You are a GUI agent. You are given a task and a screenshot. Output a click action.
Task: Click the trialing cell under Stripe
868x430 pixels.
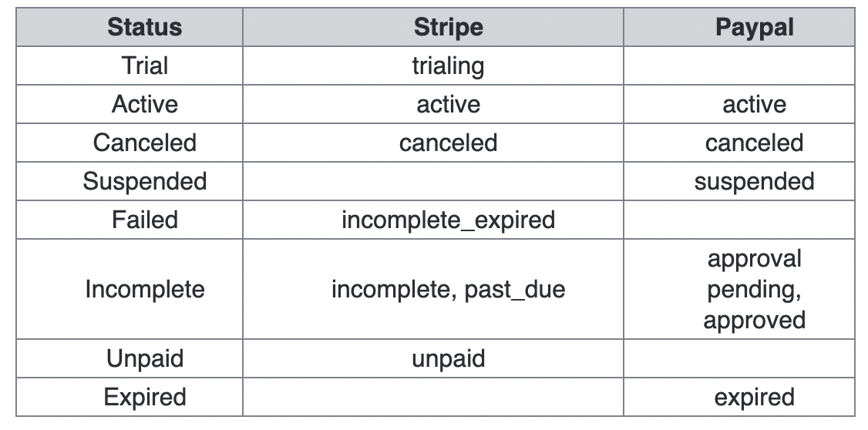448,66
